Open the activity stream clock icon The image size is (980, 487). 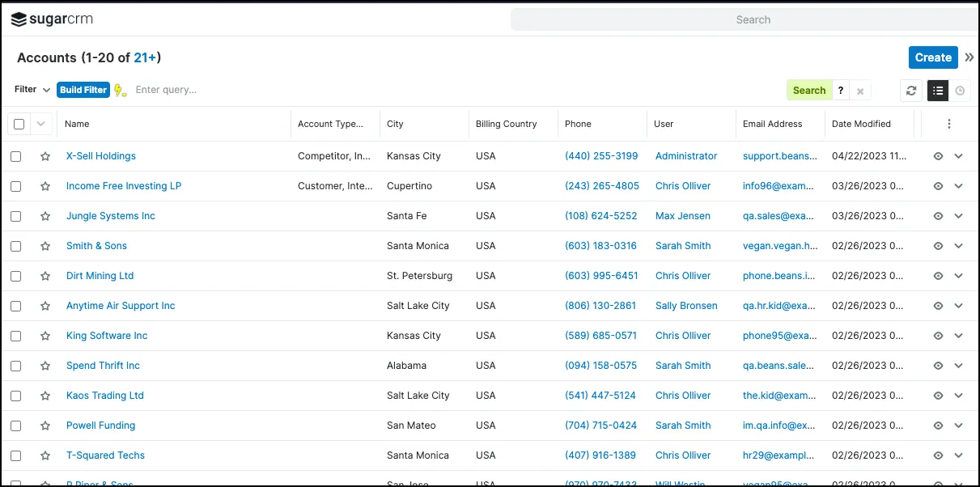click(960, 91)
